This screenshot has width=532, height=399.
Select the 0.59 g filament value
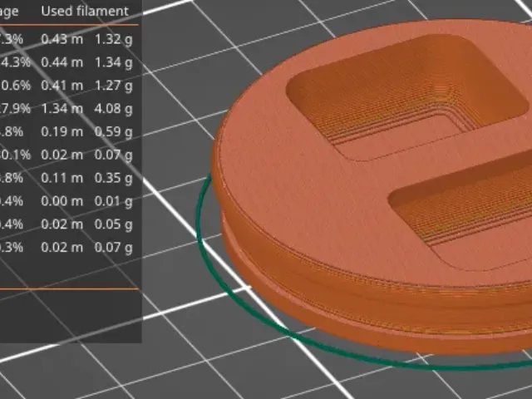[113, 131]
